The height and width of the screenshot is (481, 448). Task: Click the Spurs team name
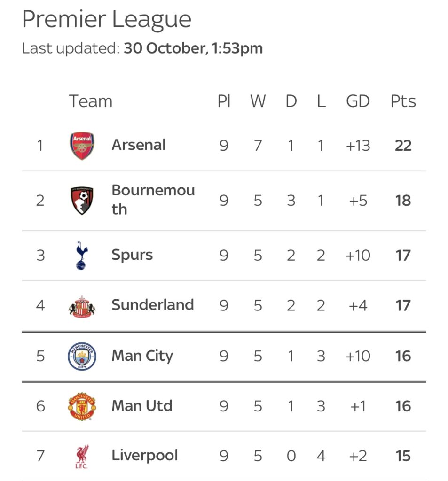tap(132, 255)
